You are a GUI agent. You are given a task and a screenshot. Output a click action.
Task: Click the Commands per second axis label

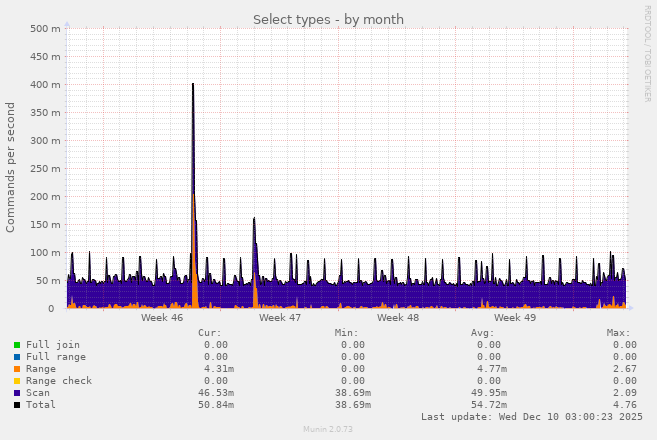point(11,167)
